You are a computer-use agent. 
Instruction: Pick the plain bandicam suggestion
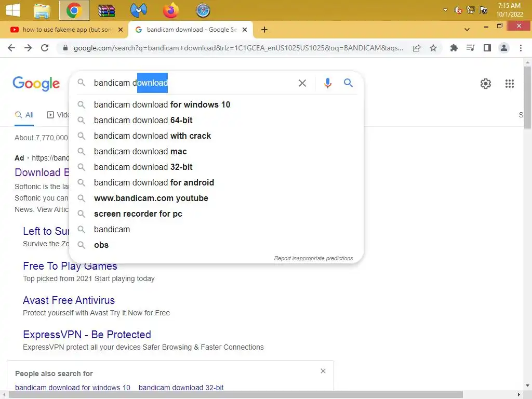(216, 229)
